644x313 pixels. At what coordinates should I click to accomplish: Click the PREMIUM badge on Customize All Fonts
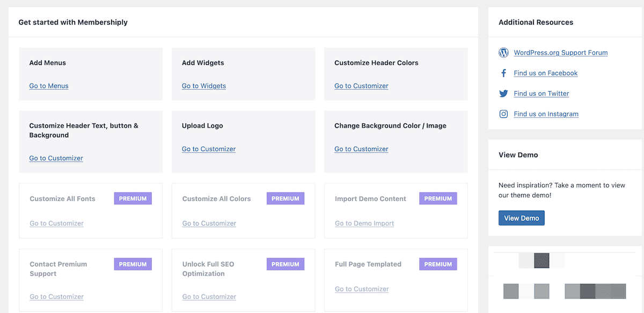(x=133, y=198)
